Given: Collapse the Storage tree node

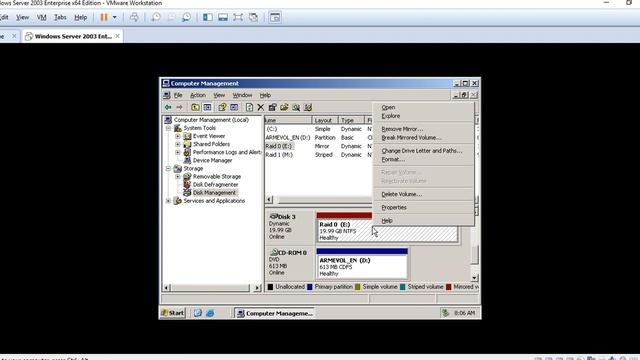Looking at the screenshot, I should [x=168, y=169].
